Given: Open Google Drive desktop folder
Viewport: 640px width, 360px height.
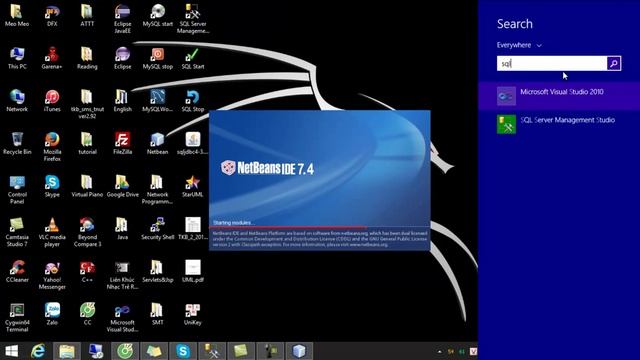Looking at the screenshot, I should tap(122, 186).
